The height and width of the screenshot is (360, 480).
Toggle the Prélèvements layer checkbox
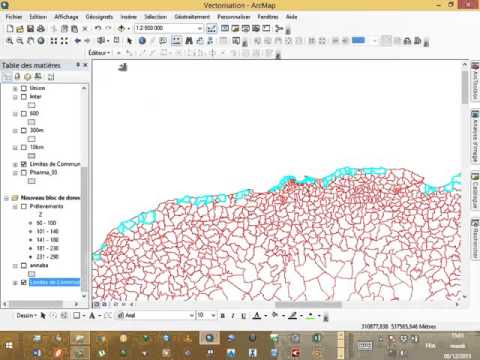pos(24,206)
